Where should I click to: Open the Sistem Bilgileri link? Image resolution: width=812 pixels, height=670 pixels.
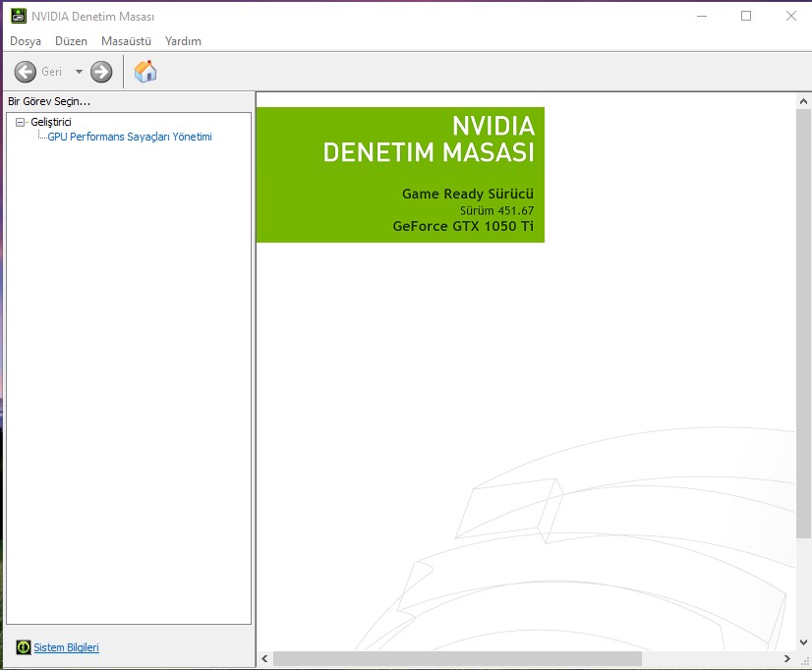point(66,647)
